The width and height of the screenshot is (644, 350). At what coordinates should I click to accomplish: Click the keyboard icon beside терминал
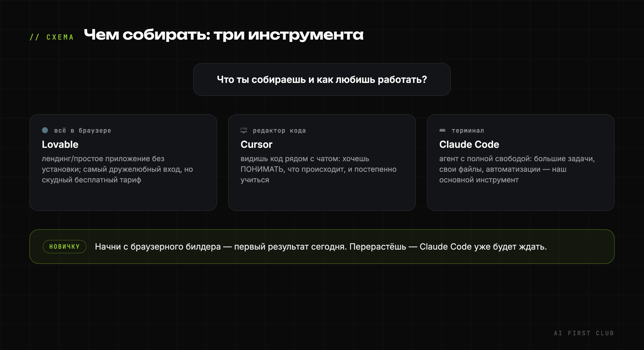[x=442, y=130]
